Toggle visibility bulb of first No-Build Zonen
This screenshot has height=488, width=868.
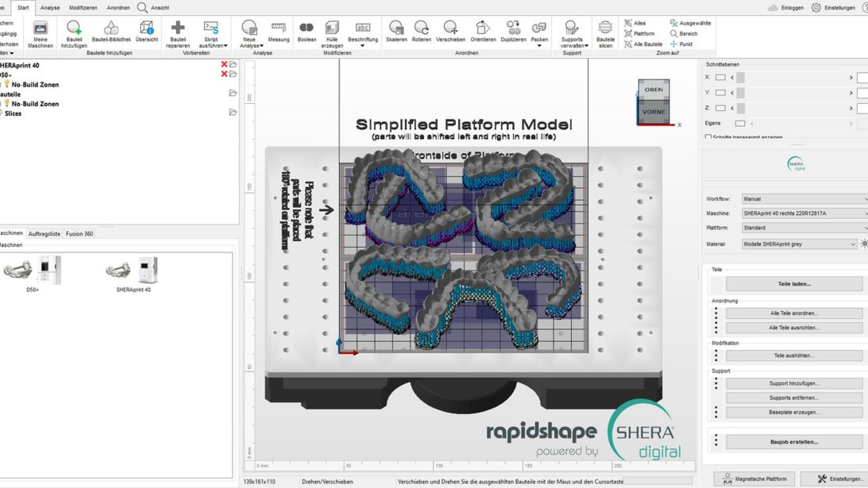pyautogui.click(x=7, y=84)
